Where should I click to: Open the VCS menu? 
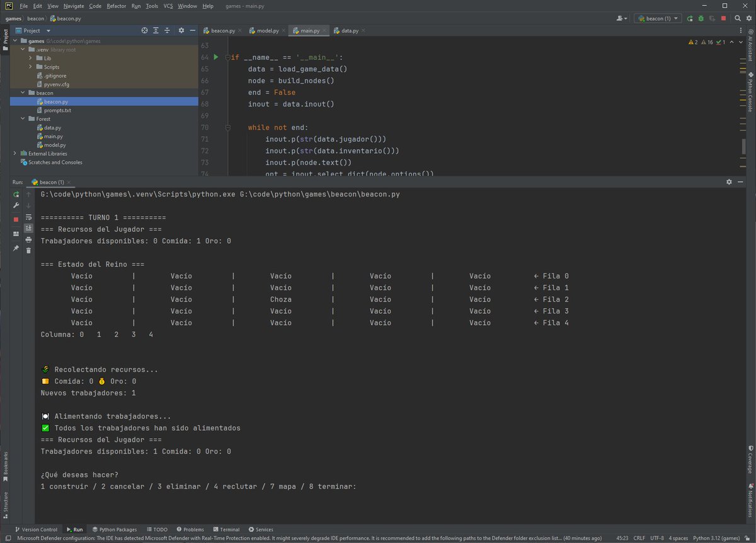168,6
